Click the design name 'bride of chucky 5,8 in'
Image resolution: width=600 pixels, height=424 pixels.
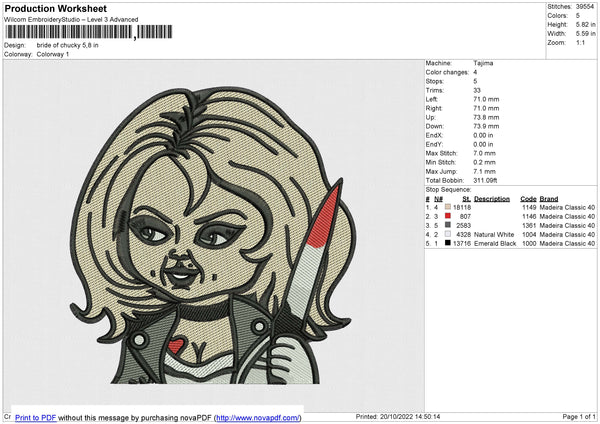pos(67,45)
